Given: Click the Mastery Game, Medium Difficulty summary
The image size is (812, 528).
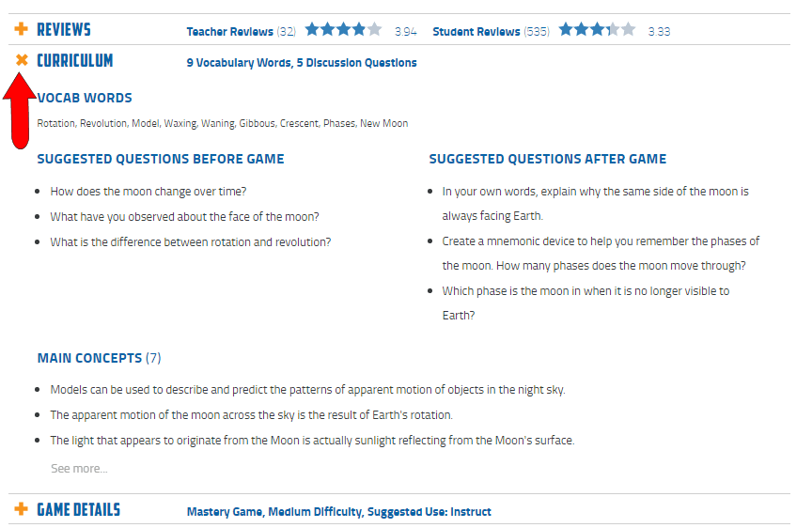Looking at the screenshot, I should click(x=338, y=512).
